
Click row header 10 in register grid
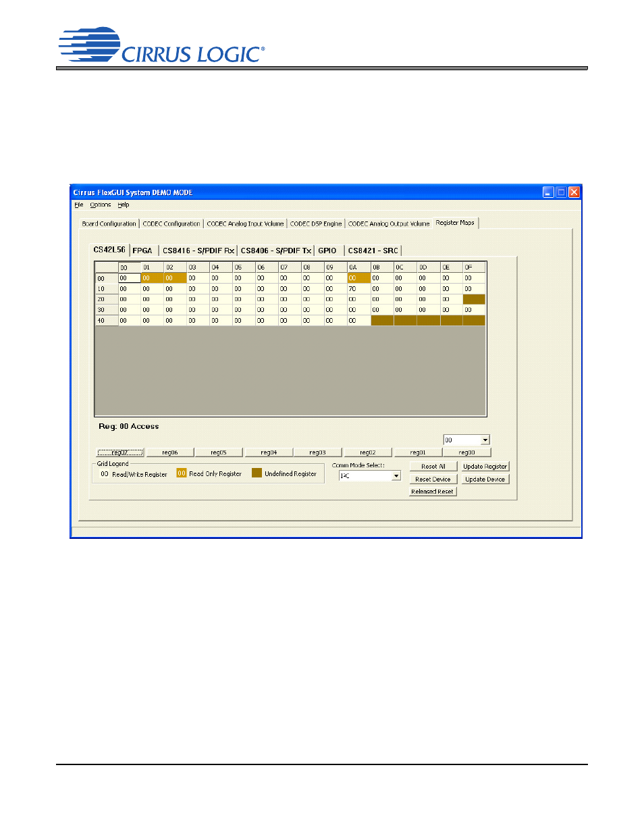coord(107,289)
